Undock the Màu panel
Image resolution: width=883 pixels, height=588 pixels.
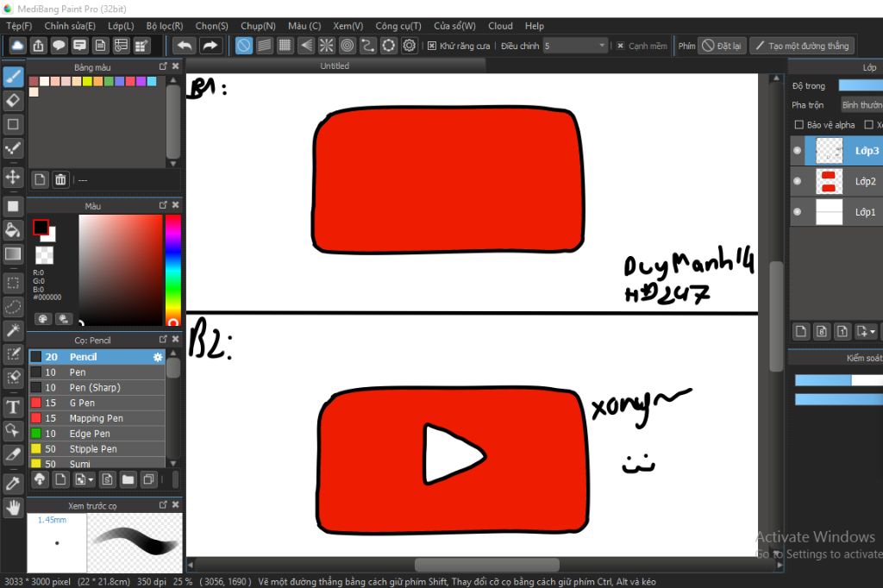coord(163,205)
